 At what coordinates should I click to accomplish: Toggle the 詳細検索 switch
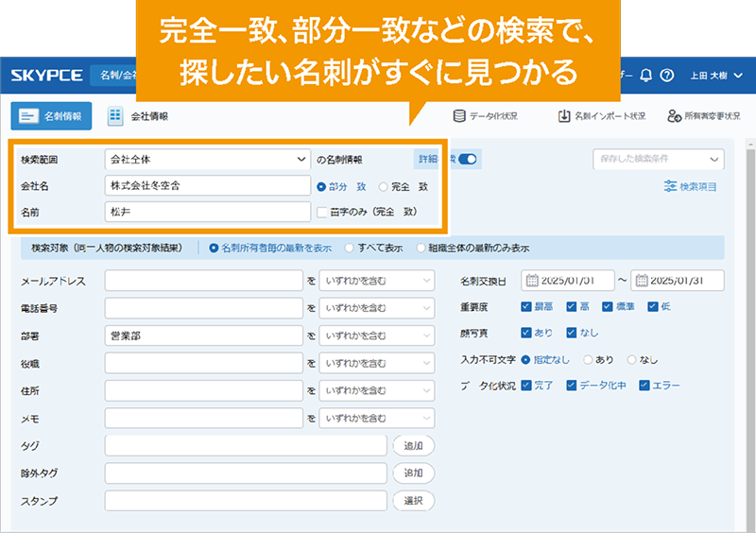coord(467,159)
